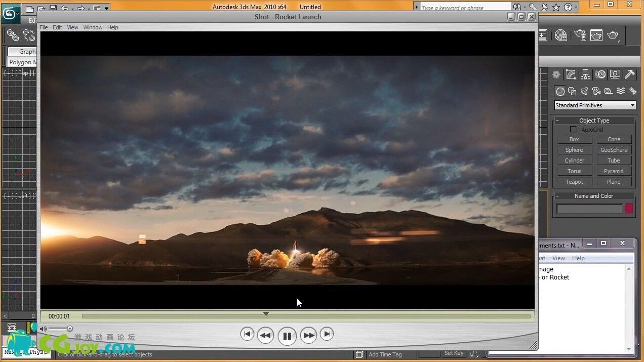Create a Cone primitive

click(x=614, y=139)
